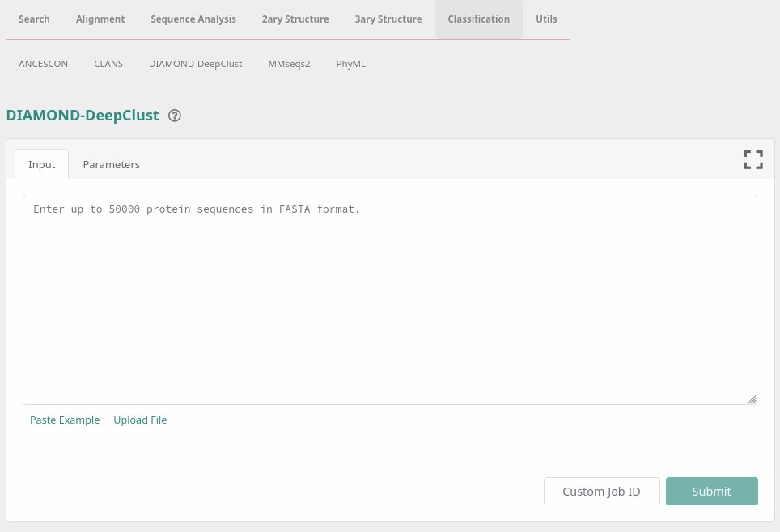Click the DIAMOND-DeepClust page heading
The height and width of the screenshot is (532, 780).
[x=83, y=116]
